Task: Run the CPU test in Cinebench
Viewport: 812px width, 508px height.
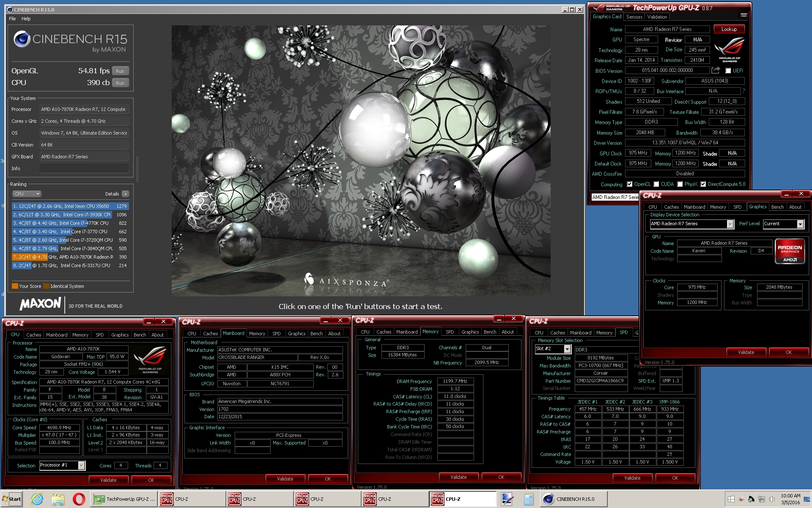Action: coord(120,83)
